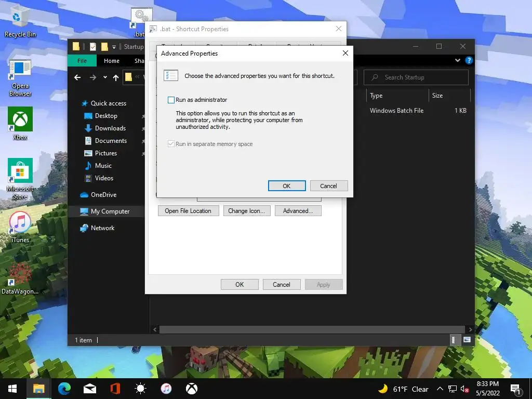Open Office from the taskbar
Image resolution: width=532 pixels, height=399 pixels.
point(115,389)
